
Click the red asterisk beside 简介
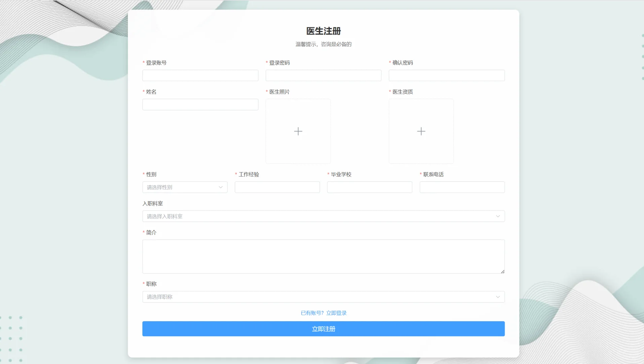[x=144, y=232]
